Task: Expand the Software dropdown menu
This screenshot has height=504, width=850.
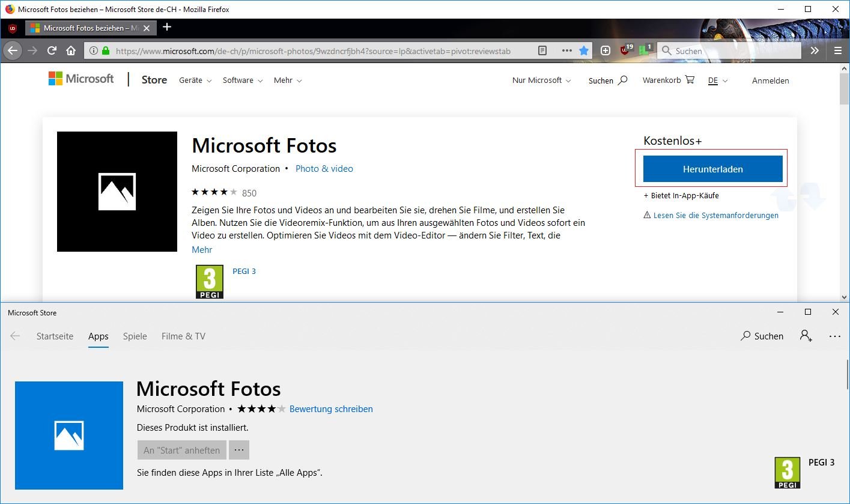Action: click(243, 80)
